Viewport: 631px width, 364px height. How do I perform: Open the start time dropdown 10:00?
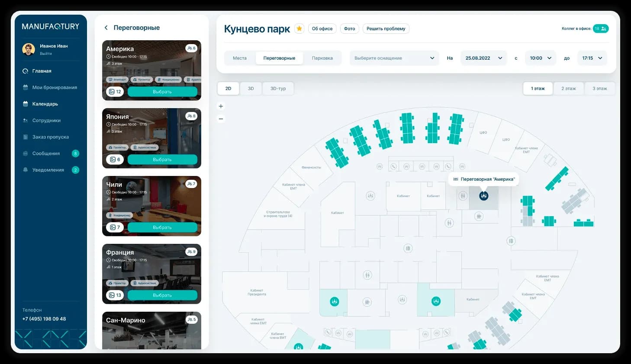coord(540,58)
